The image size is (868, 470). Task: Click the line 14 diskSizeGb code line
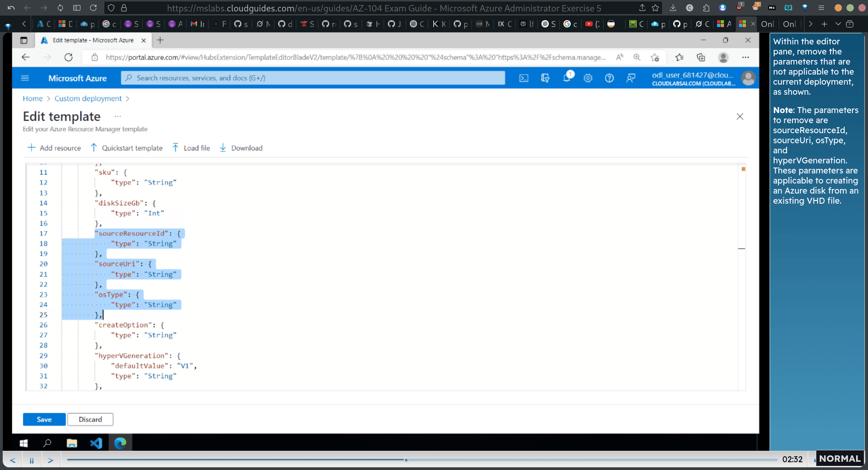point(125,203)
